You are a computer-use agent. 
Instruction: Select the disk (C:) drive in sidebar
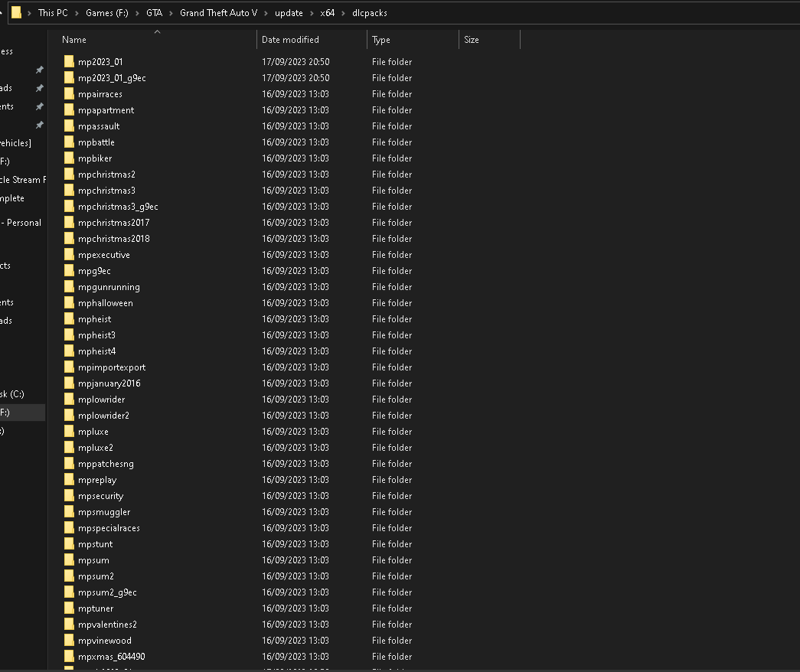tap(12, 394)
